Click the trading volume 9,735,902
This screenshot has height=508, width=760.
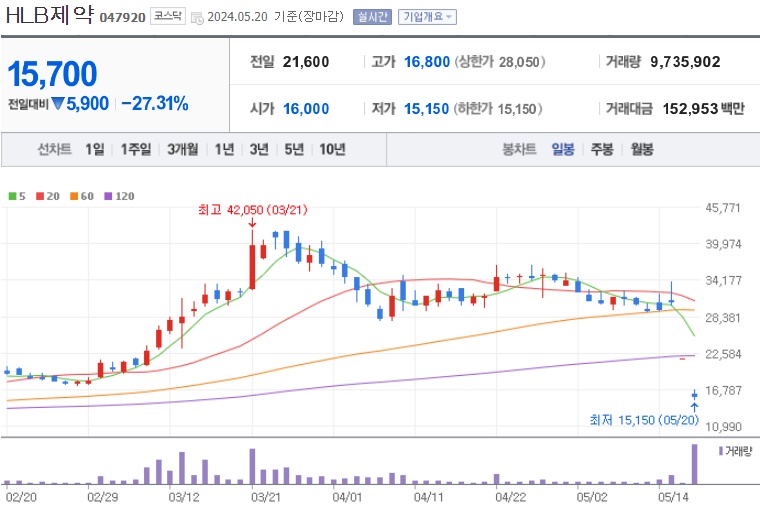tap(685, 62)
